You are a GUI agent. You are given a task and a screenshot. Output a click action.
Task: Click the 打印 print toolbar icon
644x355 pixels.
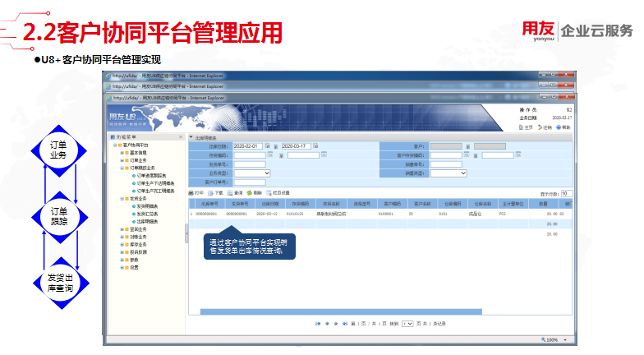point(191,193)
